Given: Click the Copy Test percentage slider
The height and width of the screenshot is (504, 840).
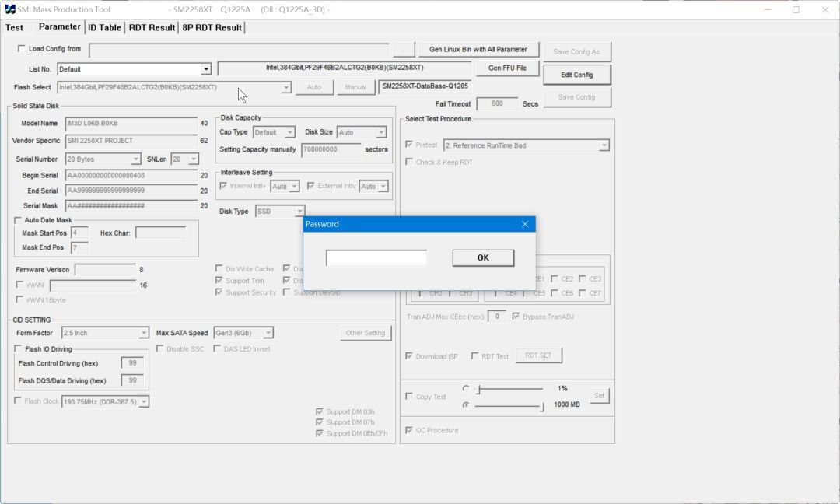Looking at the screenshot, I should 509,389.
